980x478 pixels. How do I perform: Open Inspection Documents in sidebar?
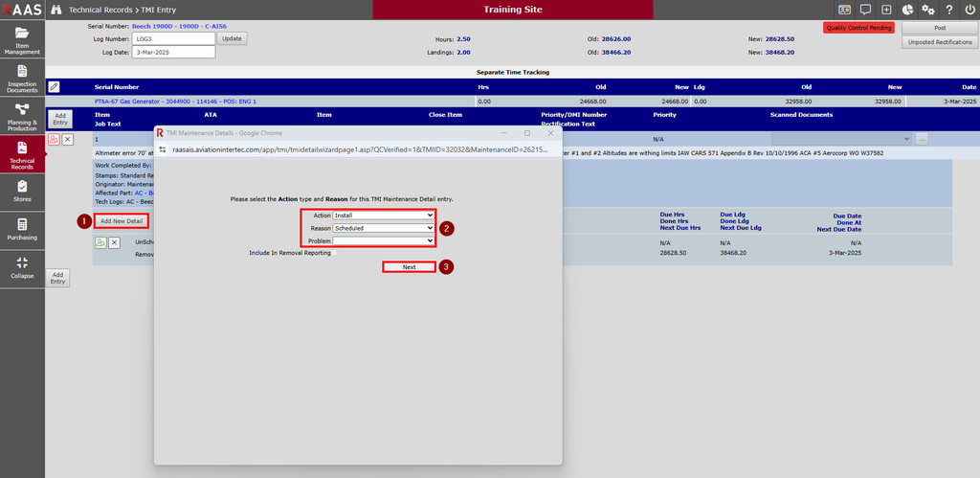coord(22,79)
